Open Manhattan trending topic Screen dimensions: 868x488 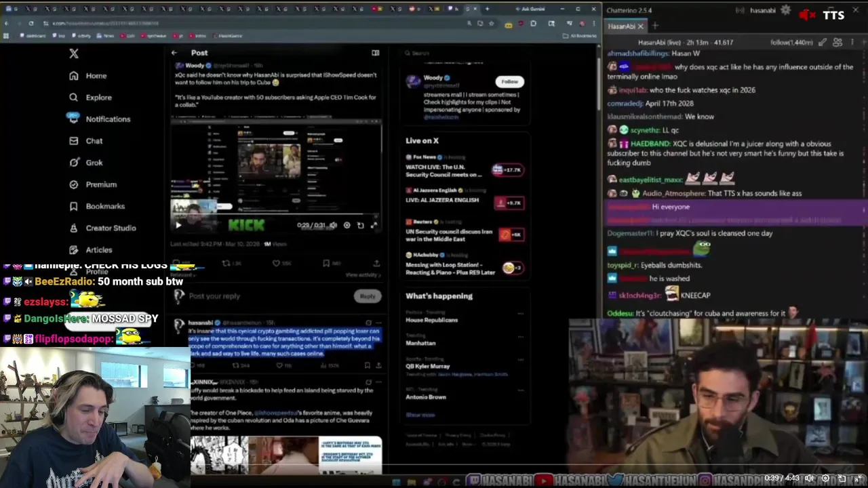pyautogui.click(x=420, y=343)
